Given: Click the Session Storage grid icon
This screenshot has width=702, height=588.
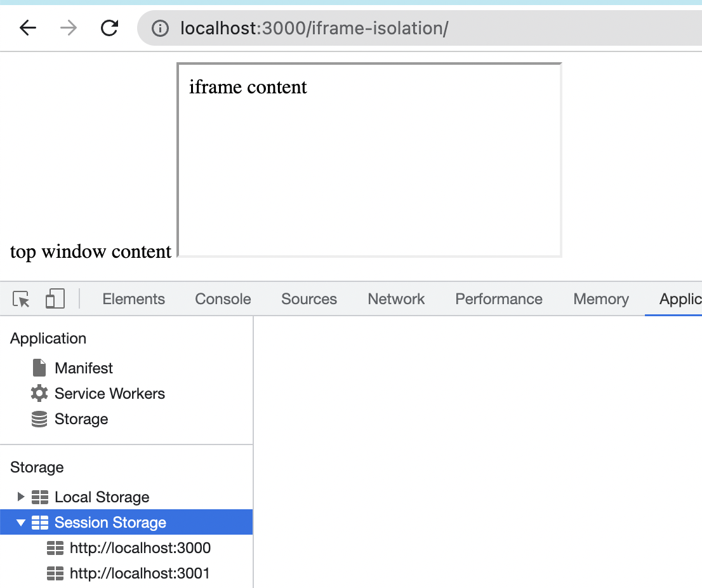Looking at the screenshot, I should [40, 522].
